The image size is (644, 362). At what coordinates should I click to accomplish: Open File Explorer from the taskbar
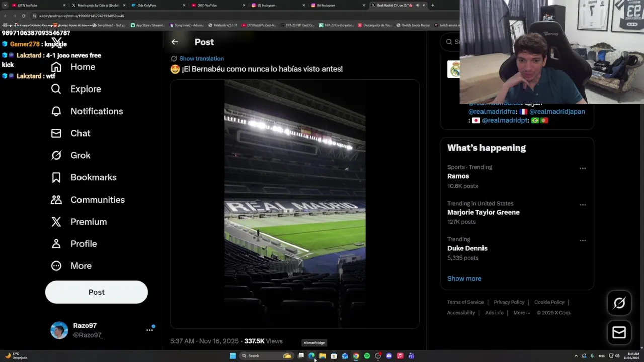(x=323, y=356)
